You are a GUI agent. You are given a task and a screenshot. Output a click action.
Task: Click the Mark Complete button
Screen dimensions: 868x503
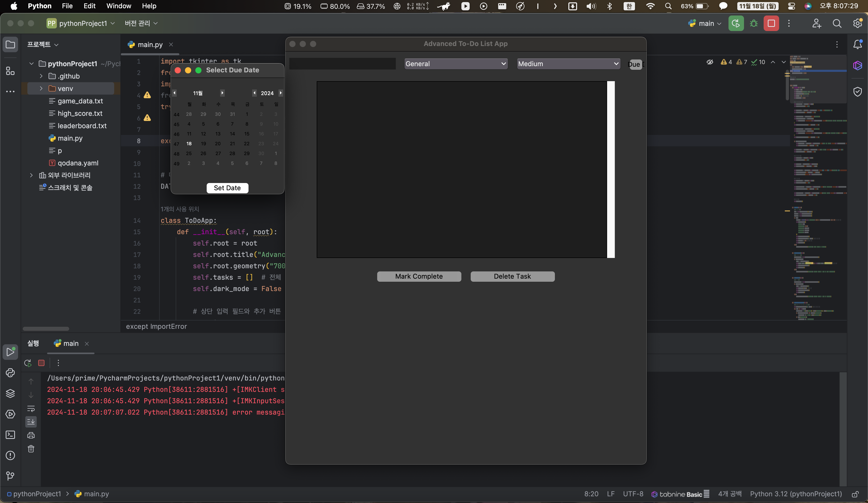[419, 276]
